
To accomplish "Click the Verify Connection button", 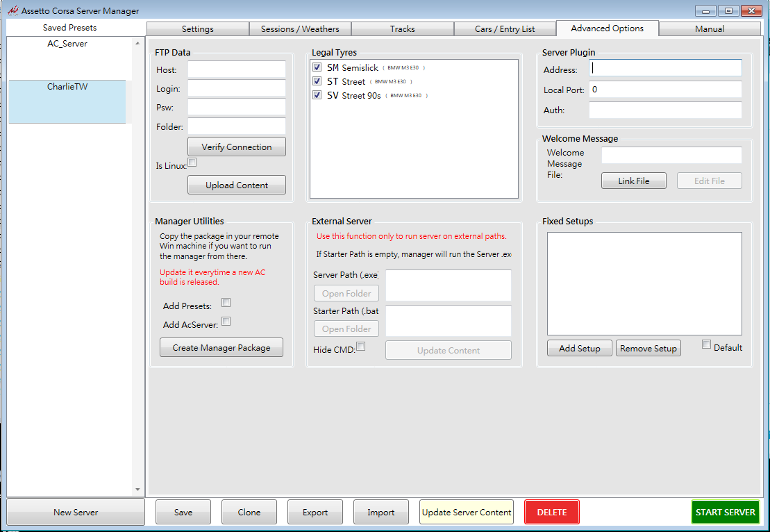I will pos(237,147).
